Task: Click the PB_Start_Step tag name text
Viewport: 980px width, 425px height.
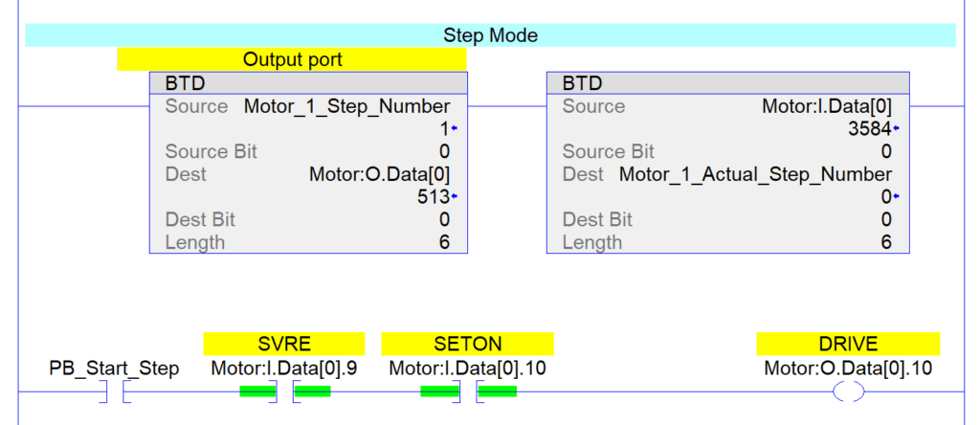Action: 114,369
